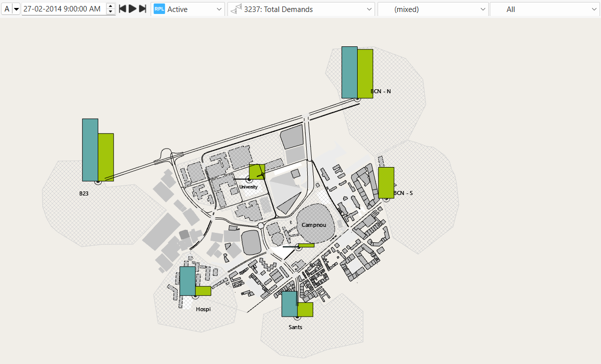Decrease time with the stepper down arrow
The width and height of the screenshot is (601, 364).
[111, 12]
